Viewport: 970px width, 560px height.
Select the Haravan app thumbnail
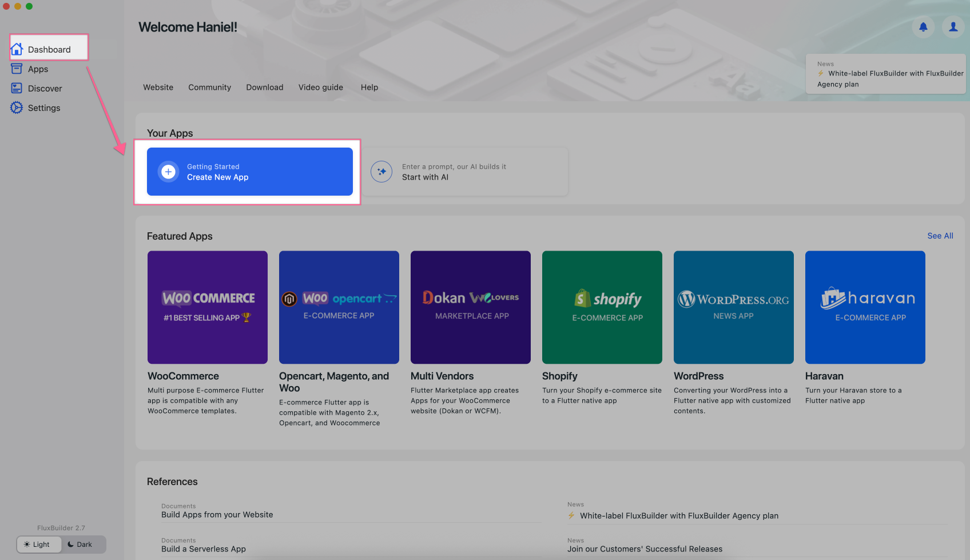coord(865,307)
